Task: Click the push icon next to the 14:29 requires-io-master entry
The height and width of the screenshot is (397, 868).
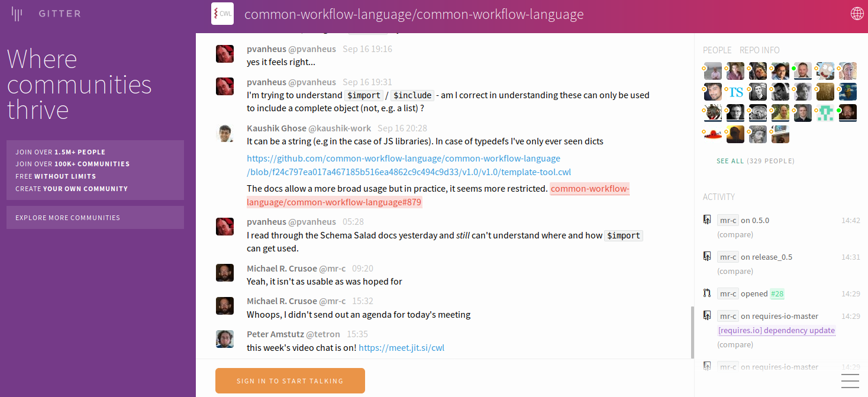Action: point(706,316)
